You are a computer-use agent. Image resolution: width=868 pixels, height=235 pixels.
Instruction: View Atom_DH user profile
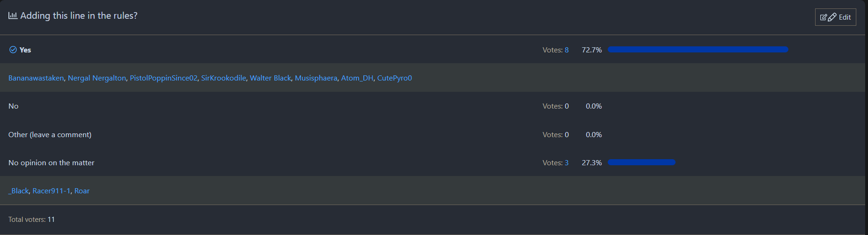(x=357, y=78)
